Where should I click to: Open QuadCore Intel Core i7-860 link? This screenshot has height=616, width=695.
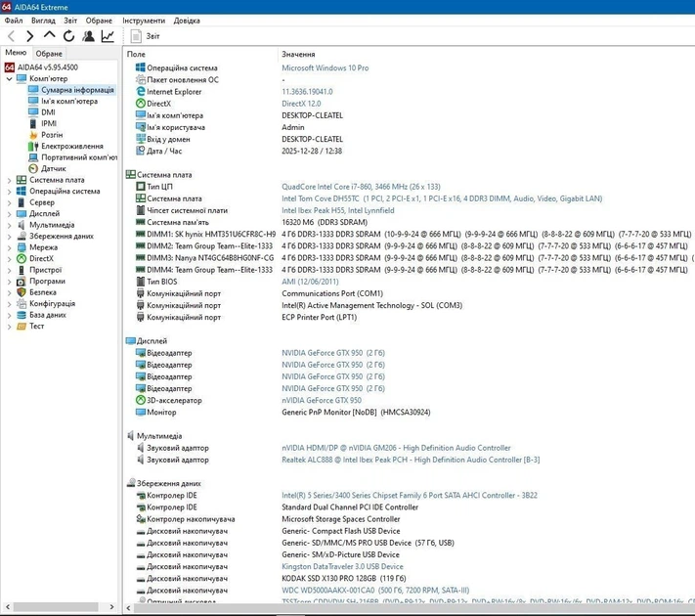click(x=361, y=187)
